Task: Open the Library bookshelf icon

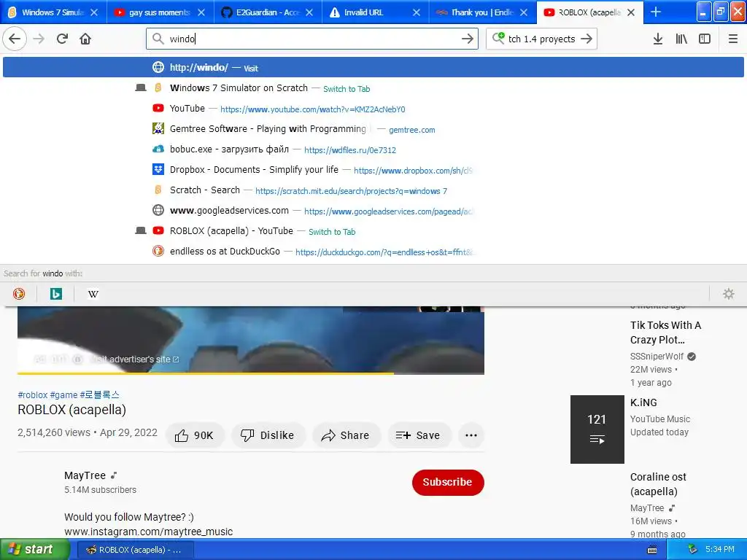Action: (x=681, y=39)
